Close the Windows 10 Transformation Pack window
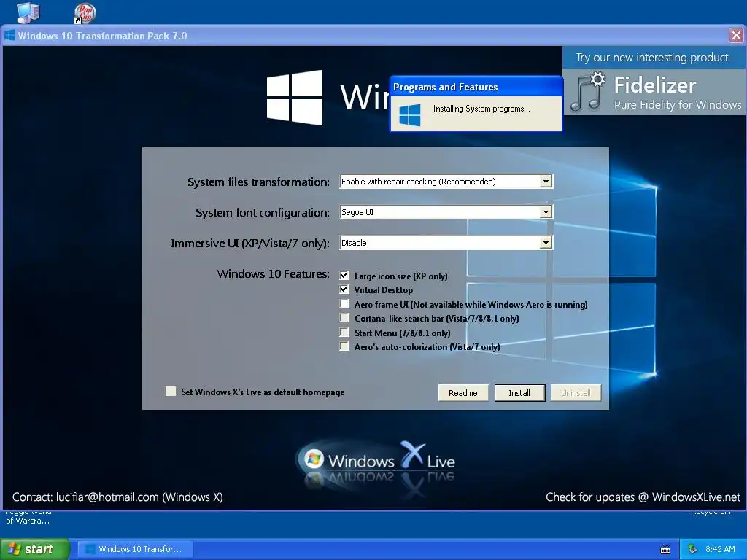 point(736,35)
